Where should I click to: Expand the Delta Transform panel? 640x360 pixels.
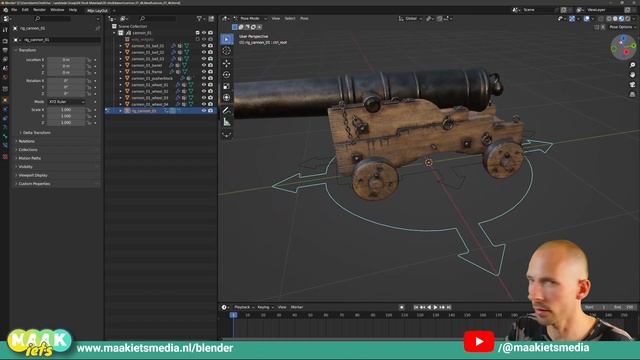[x=37, y=133]
